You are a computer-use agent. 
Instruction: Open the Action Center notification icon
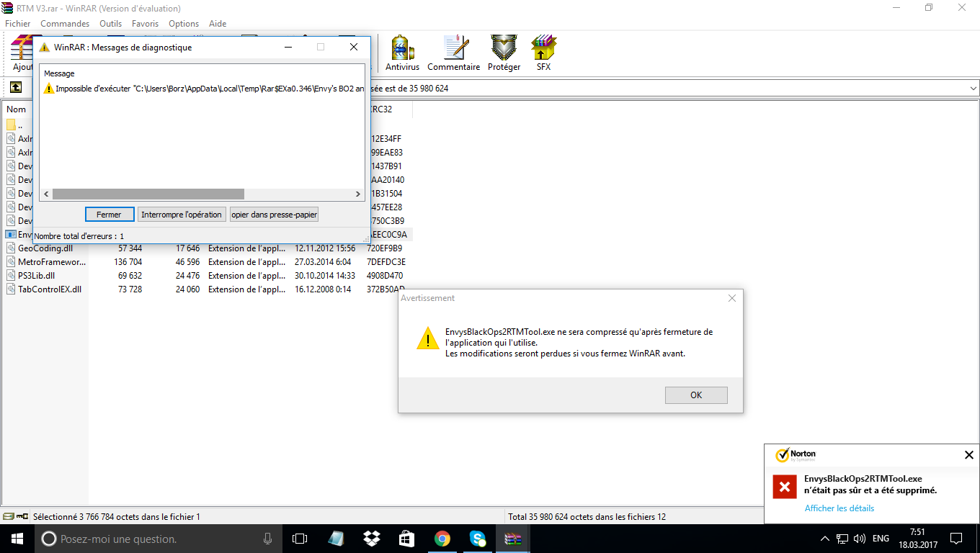pyautogui.click(x=955, y=539)
